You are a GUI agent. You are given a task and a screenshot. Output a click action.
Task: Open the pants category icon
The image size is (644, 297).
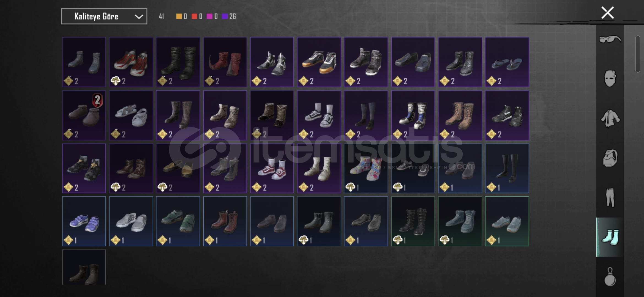click(610, 197)
